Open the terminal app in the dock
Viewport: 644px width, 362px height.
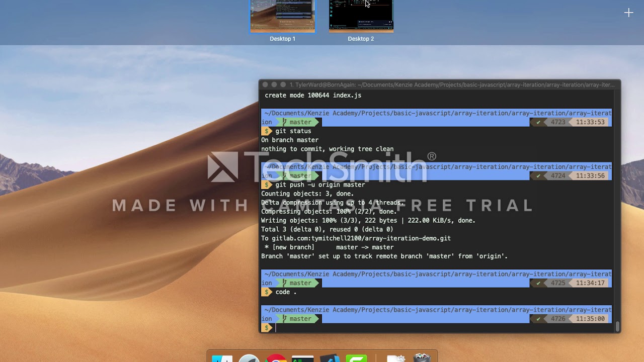[303, 358]
